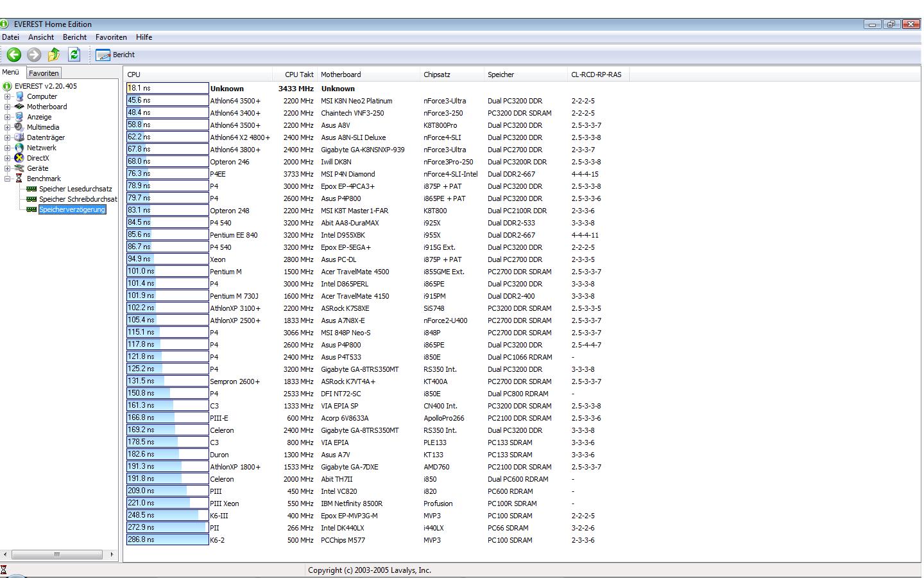
Task: Open the Favoriten menu
Action: [111, 37]
